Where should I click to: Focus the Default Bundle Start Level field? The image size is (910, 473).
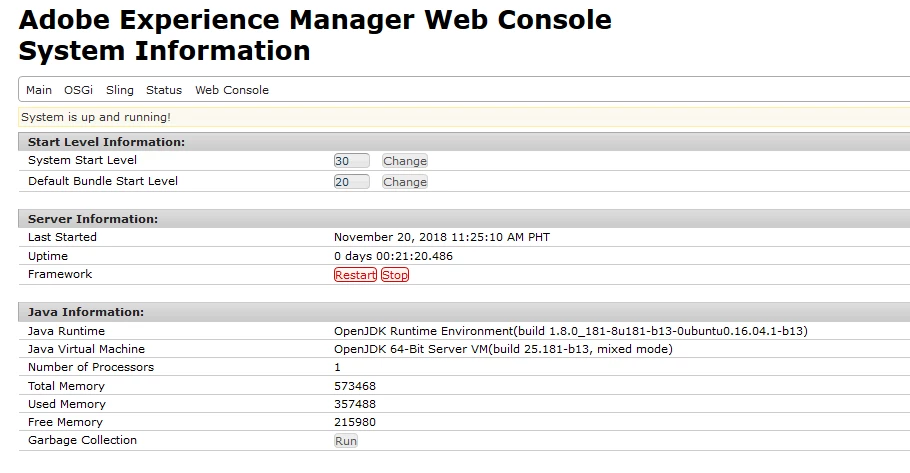pyautogui.click(x=351, y=182)
